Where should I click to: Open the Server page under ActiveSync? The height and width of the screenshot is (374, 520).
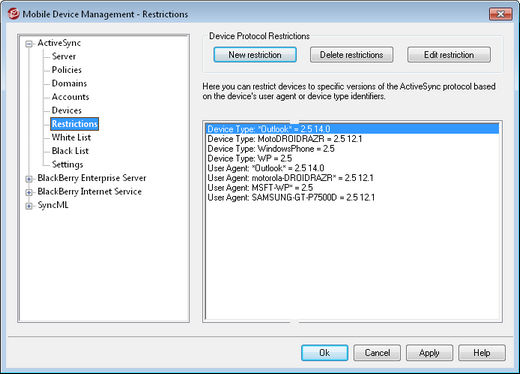coord(64,56)
